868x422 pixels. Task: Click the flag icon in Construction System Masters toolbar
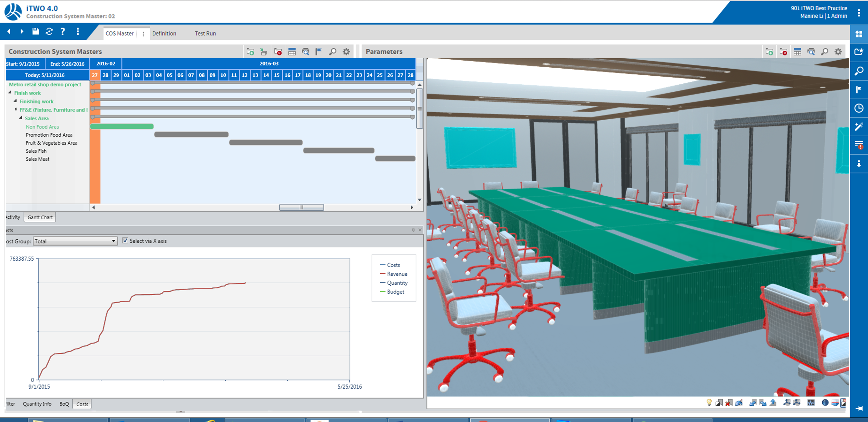pos(318,52)
